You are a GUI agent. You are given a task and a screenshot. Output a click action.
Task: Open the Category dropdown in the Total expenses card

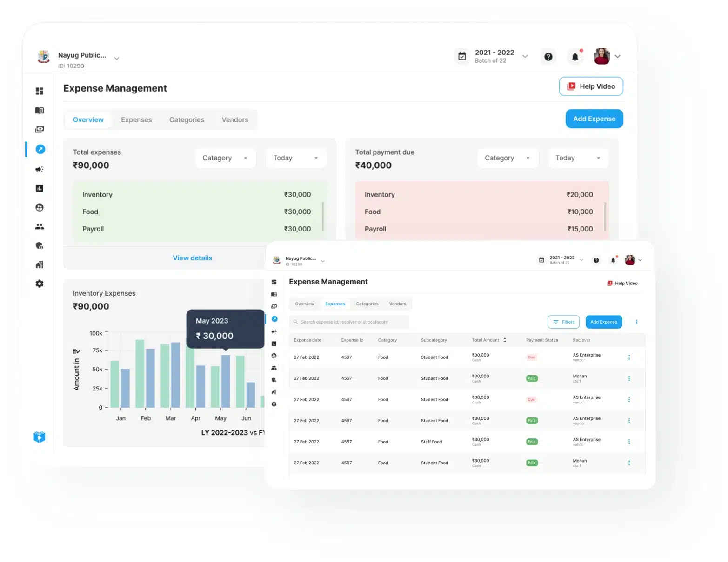[226, 158]
